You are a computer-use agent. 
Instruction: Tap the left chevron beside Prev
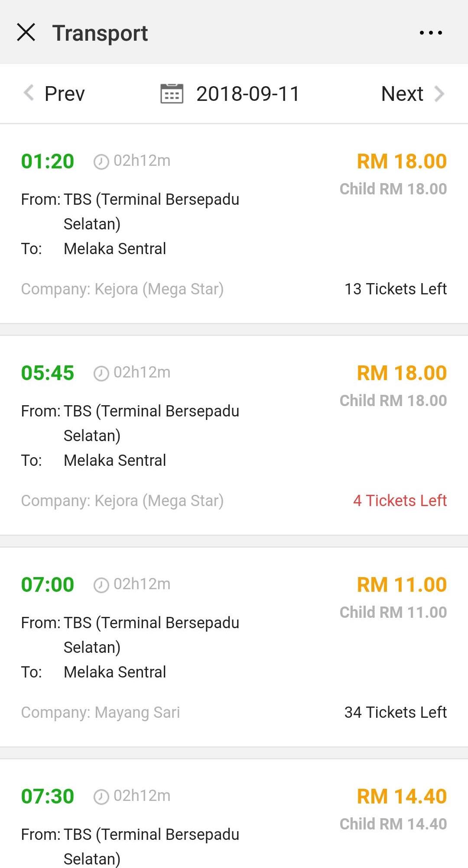coord(29,93)
